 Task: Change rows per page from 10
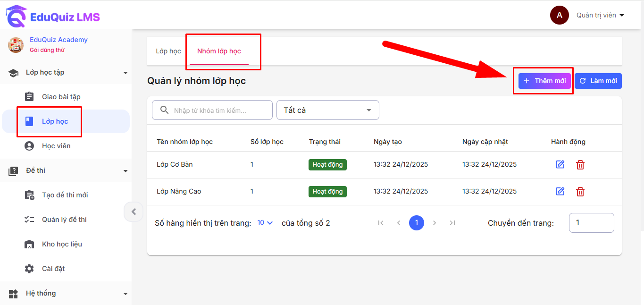click(x=265, y=223)
